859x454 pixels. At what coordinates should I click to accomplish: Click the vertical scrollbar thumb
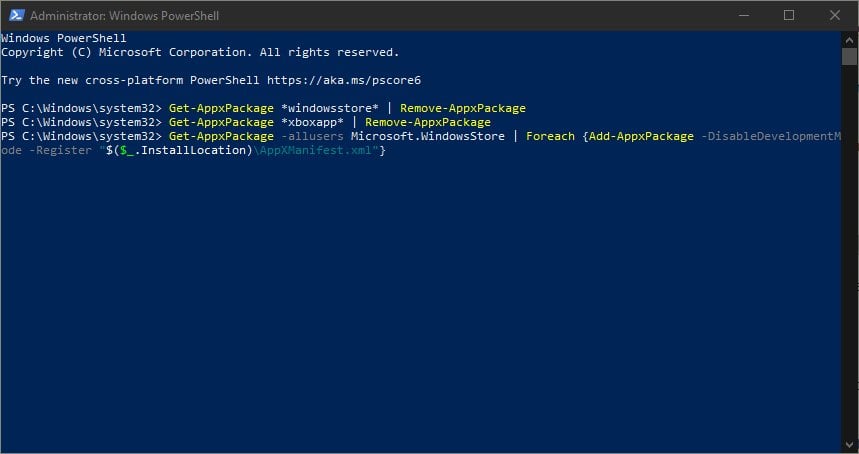coord(850,56)
